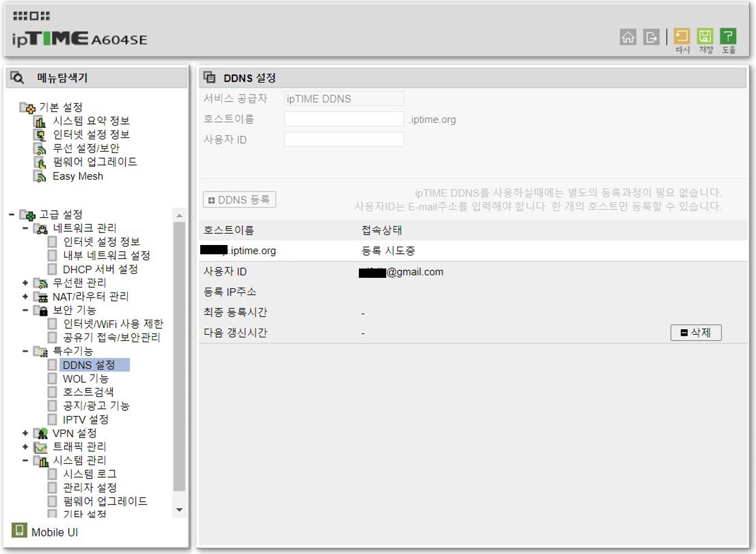
Task: Open 인터넷 설정 정보 under 네트워크 관리
Action: 101,242
